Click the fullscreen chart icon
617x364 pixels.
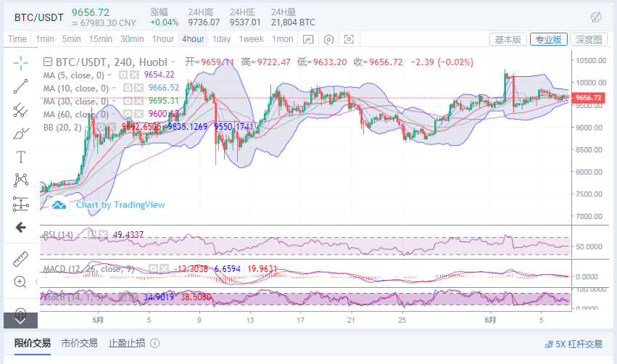tap(349, 39)
